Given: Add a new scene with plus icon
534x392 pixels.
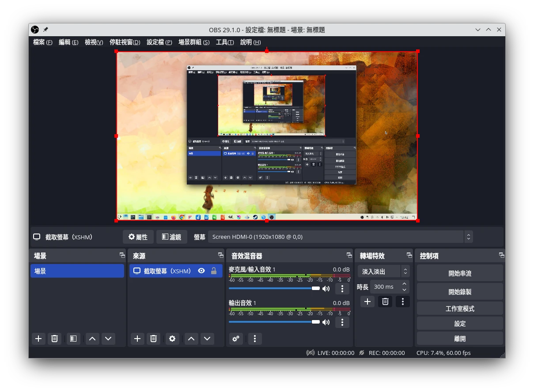Looking at the screenshot, I should coord(38,339).
